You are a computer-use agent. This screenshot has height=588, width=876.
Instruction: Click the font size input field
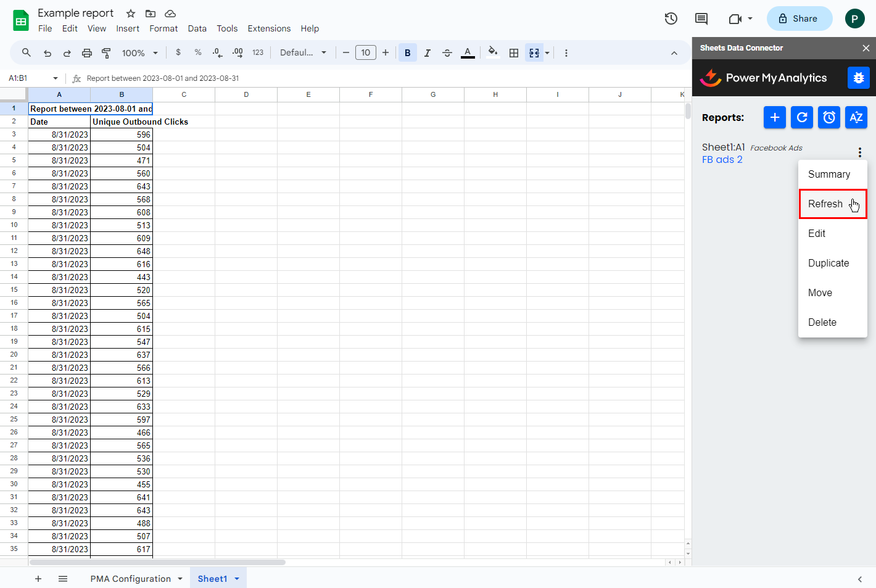coord(365,53)
